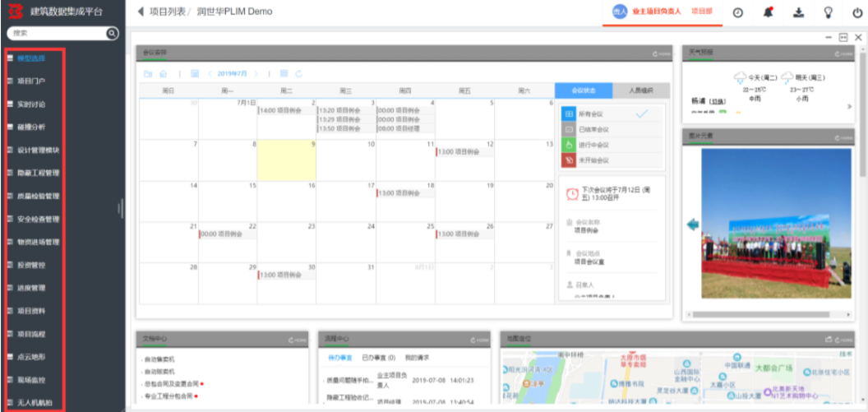Open the 13:00 项目例会 event on July 18
Image resolution: width=868 pixels, height=412 pixels.
[x=405, y=193]
